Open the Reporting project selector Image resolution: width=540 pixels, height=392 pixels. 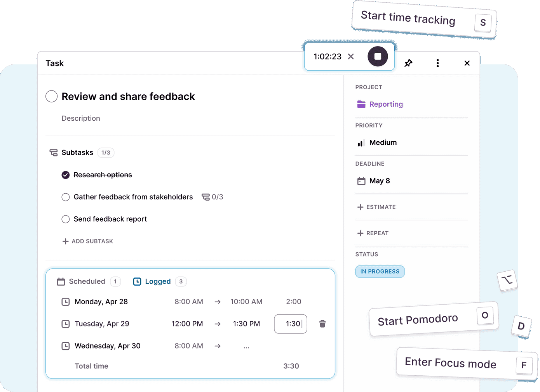(x=386, y=104)
